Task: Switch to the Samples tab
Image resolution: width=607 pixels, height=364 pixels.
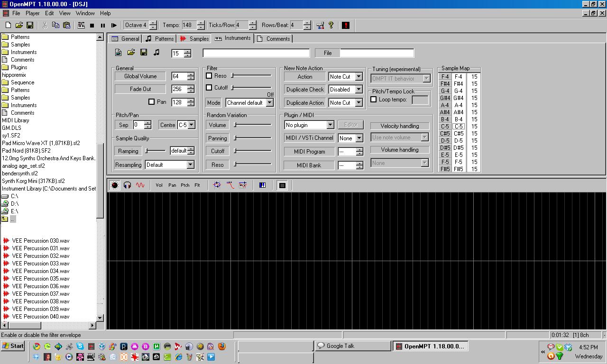Action: point(194,39)
